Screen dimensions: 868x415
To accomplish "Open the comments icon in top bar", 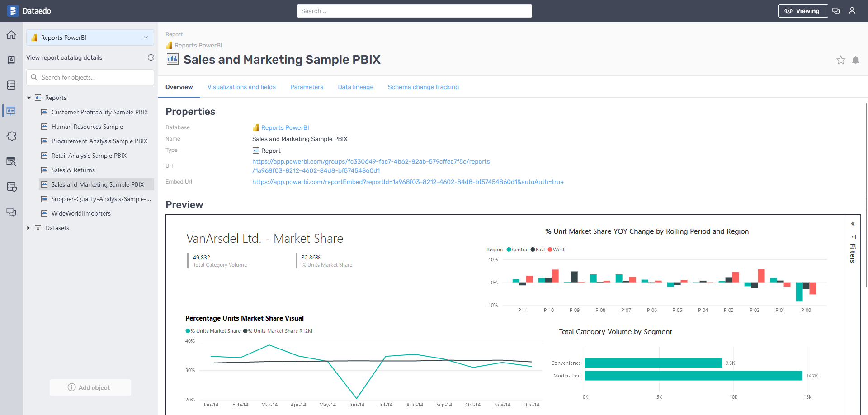I will click(836, 11).
